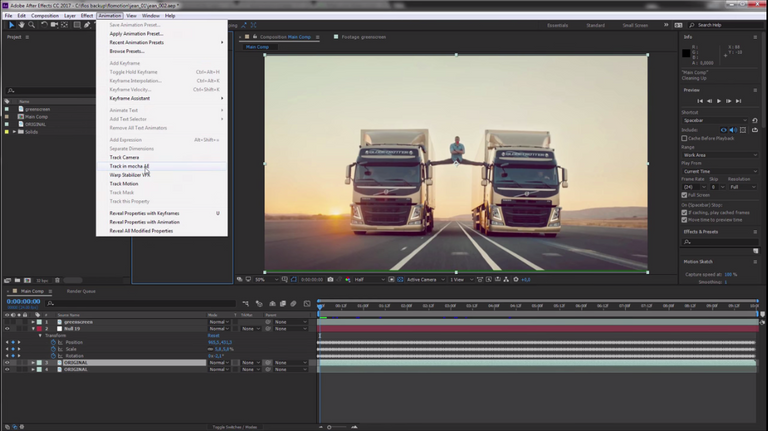Select the Selection arrow tool
This screenshot has height=431, width=768.
click(x=11, y=25)
